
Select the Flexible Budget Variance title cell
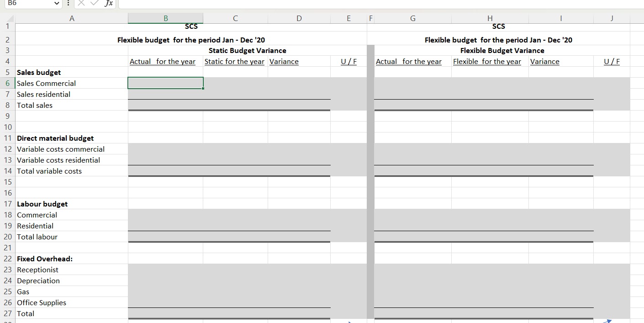tap(501, 50)
